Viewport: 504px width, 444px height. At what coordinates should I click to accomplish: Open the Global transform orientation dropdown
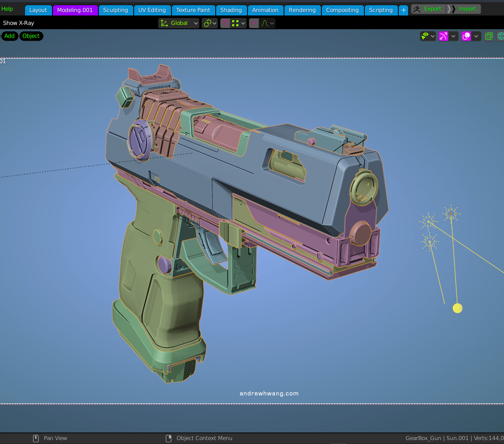pos(179,23)
